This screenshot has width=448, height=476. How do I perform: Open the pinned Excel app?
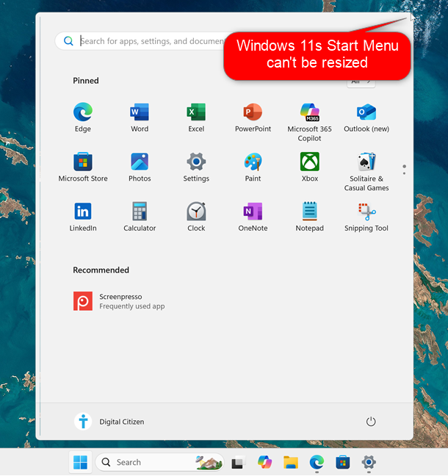(x=196, y=118)
